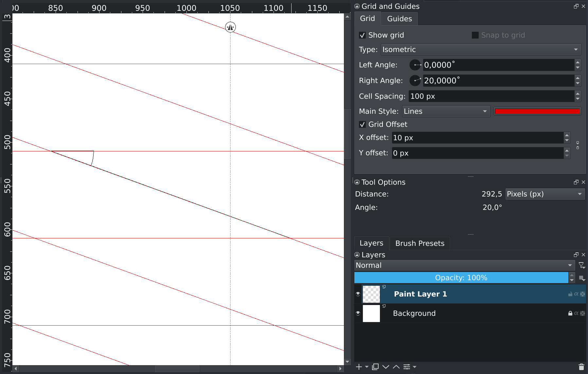The width and height of the screenshot is (588, 374).
Task: Float the Tool Options docker
Action: click(576, 182)
